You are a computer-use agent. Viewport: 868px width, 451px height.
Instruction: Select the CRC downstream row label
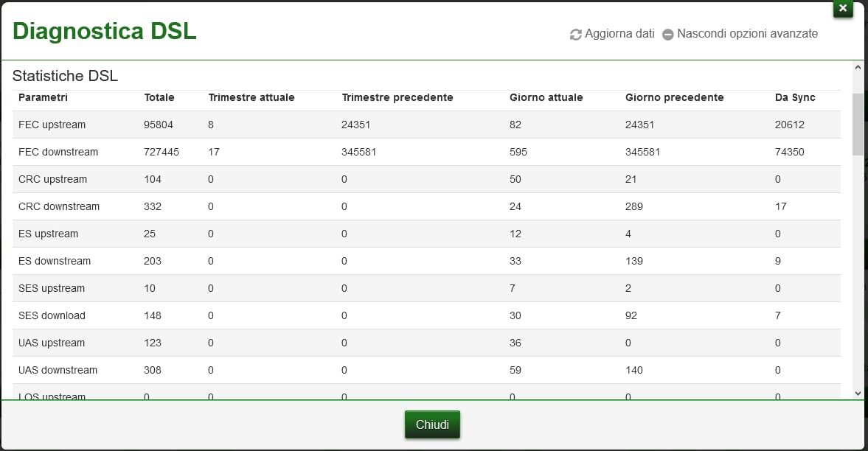(59, 206)
